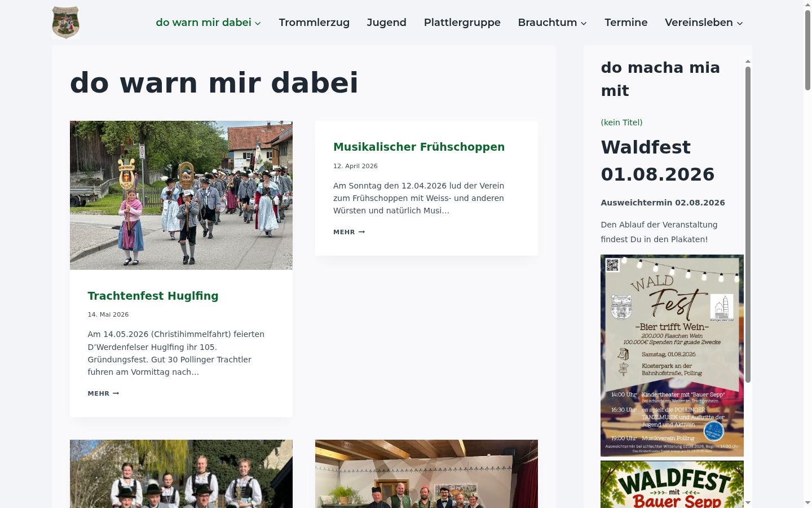This screenshot has height=508, width=812.
Task: Click the sidebar scrollbar thumb
Action: click(x=748, y=225)
